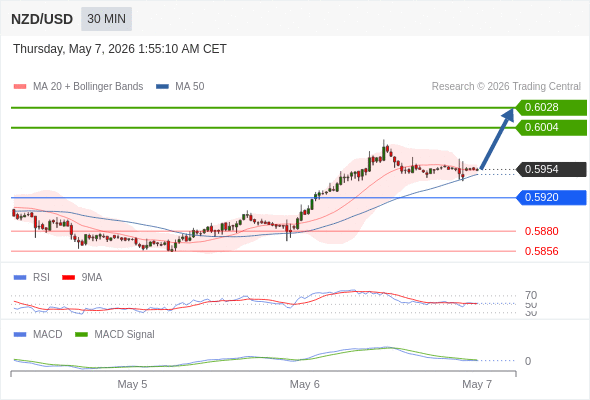Click the Research Trading Central credit text

click(506, 87)
